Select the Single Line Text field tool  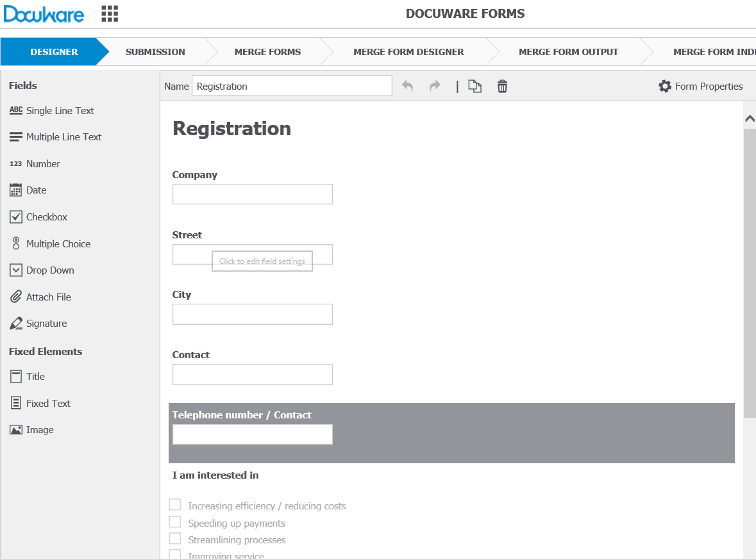60,110
